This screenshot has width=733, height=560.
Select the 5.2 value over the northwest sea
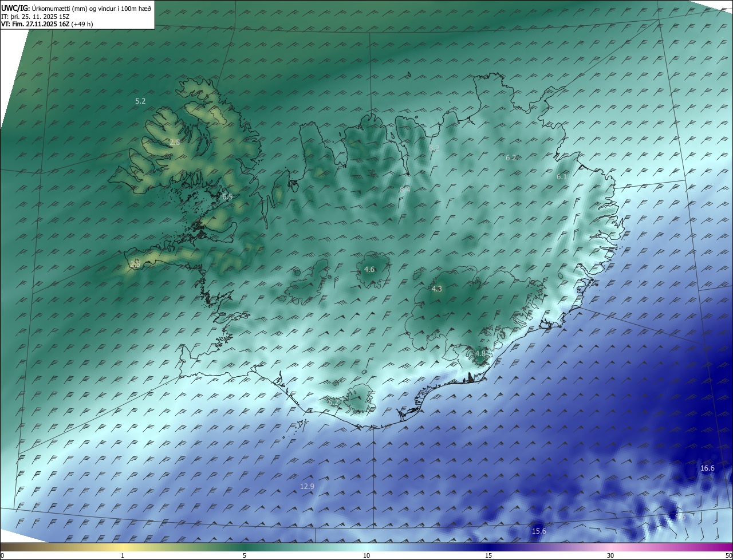pyautogui.click(x=140, y=101)
